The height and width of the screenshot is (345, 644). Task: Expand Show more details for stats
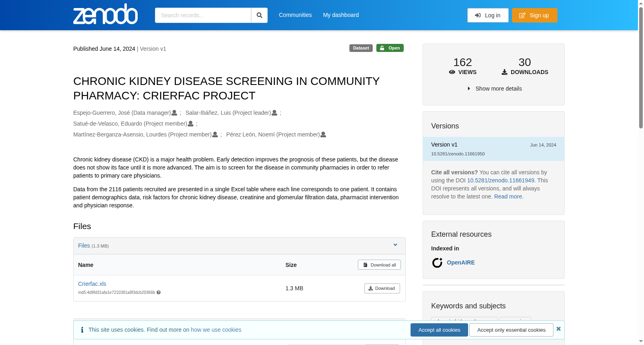(x=494, y=89)
